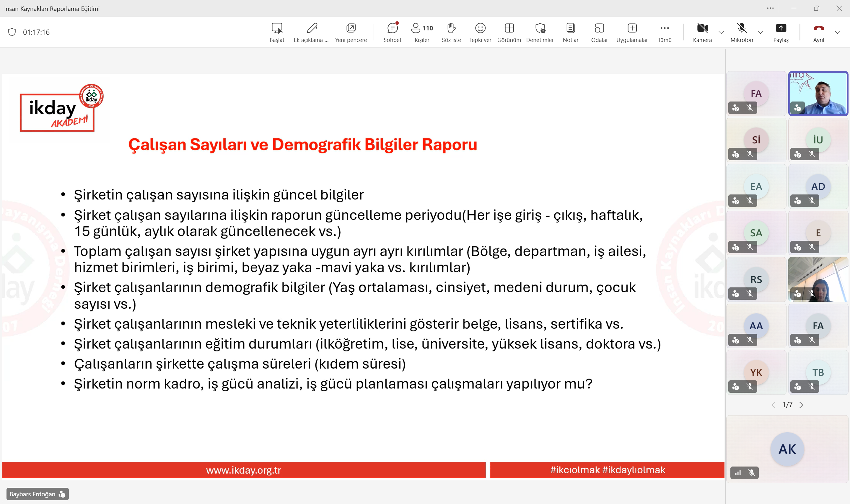Open Ek açıklama annotation tool
This screenshot has width=850, height=504.
click(311, 32)
